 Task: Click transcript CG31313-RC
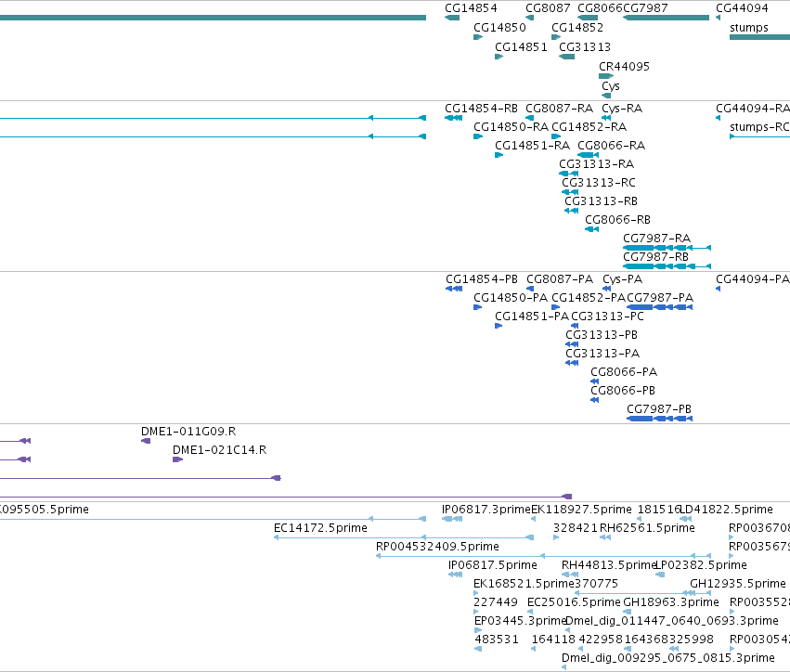pos(570,192)
